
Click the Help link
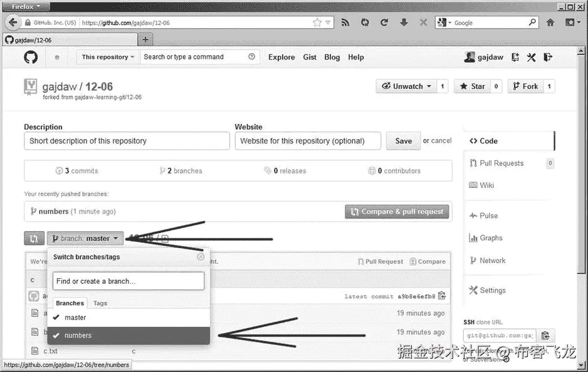[356, 57]
